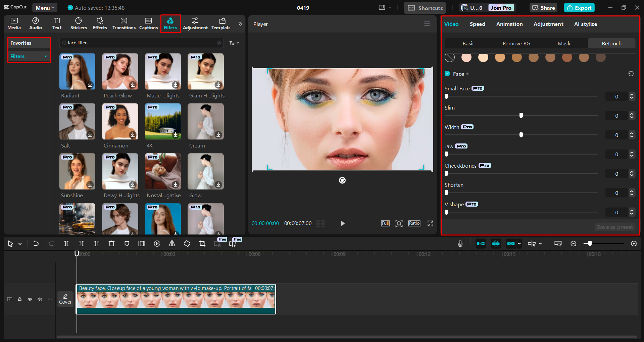Open the filter sort dropdown beside the search bar

coord(234,43)
